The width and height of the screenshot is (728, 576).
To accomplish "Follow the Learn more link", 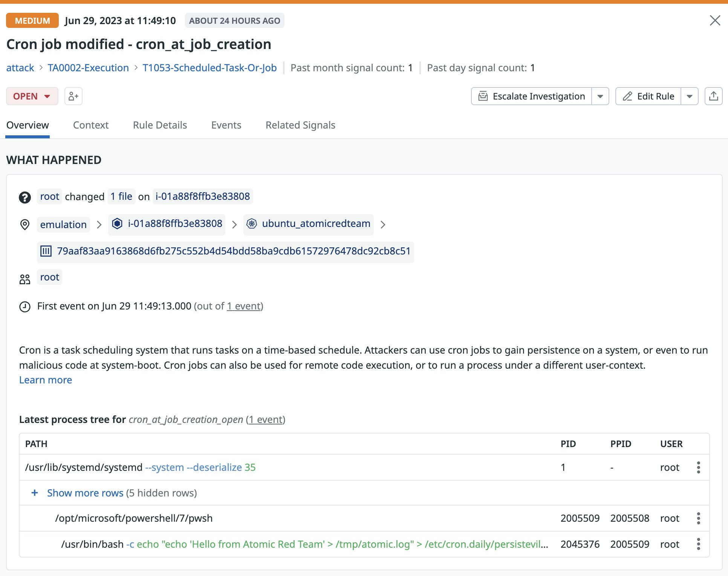I will (x=46, y=380).
